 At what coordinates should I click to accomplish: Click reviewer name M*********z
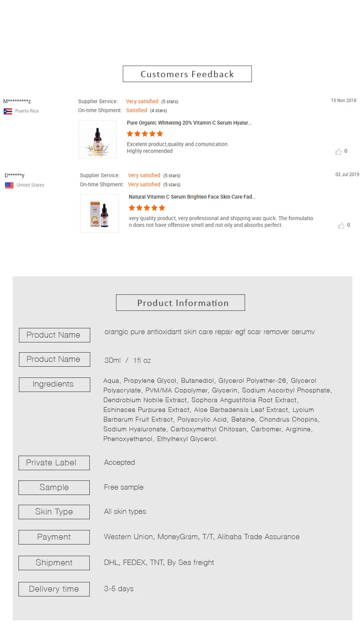pos(17,101)
